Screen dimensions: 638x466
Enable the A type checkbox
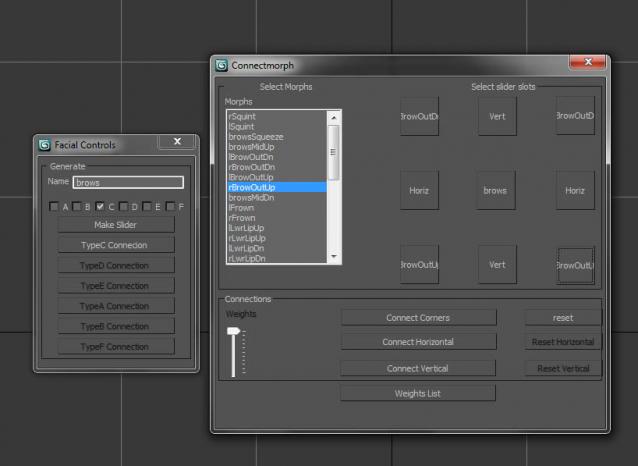point(55,206)
